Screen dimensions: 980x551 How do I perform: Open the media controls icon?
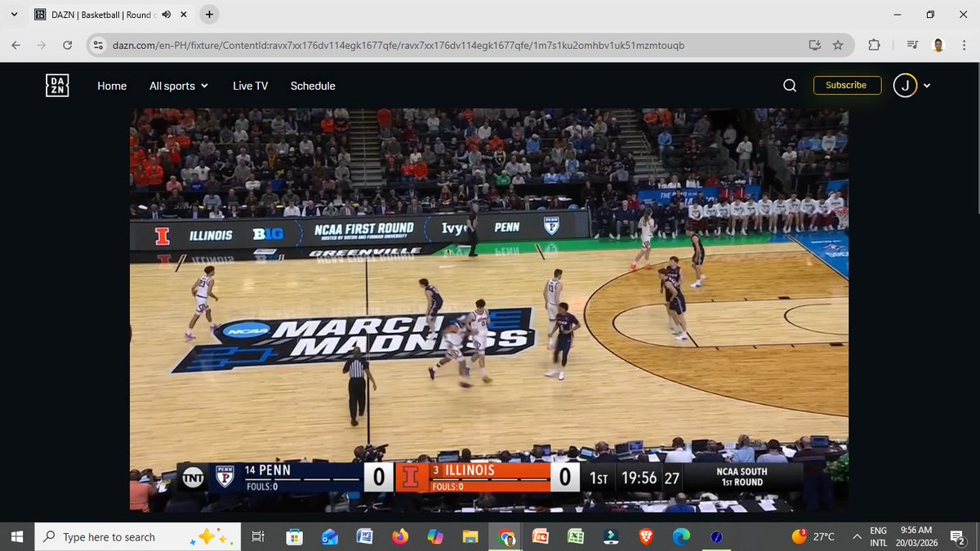913,46
